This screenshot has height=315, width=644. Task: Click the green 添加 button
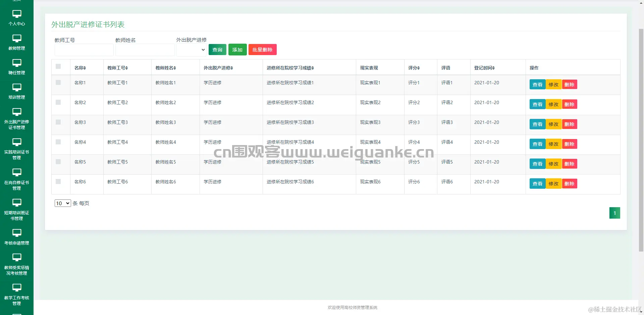pos(237,50)
